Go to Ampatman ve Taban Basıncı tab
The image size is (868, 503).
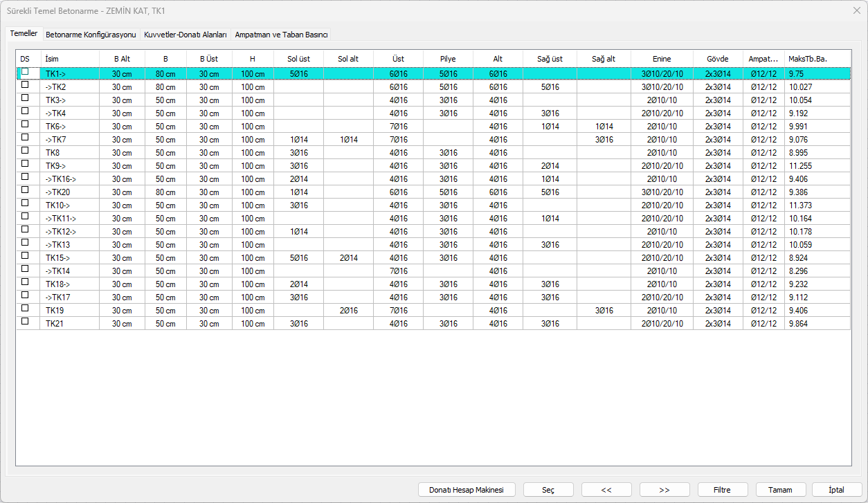point(281,34)
